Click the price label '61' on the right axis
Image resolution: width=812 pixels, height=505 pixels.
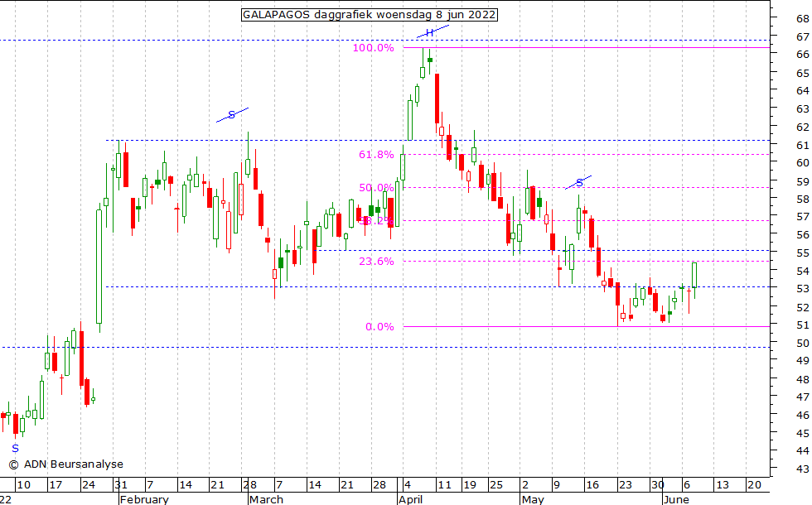(x=803, y=146)
